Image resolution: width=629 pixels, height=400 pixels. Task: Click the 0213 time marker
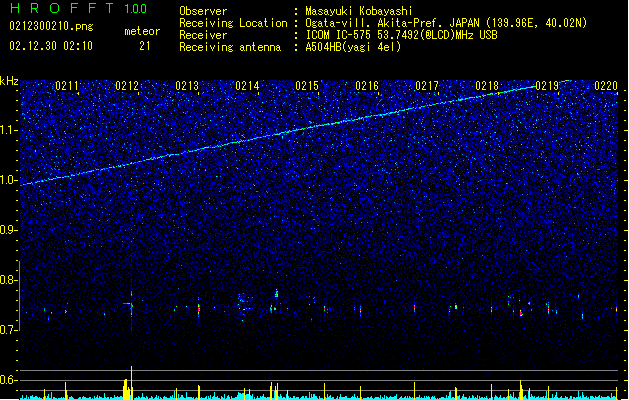point(187,86)
